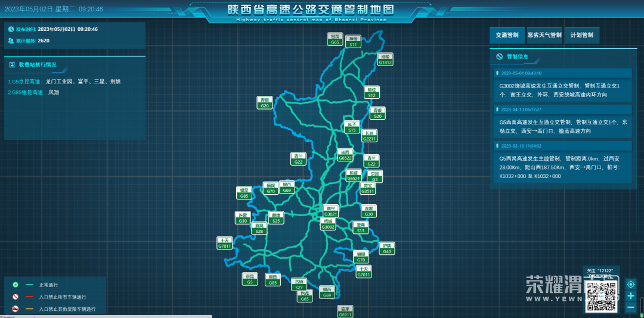Click the 神佳 S11 route shield
644x318 pixels.
tap(353, 41)
